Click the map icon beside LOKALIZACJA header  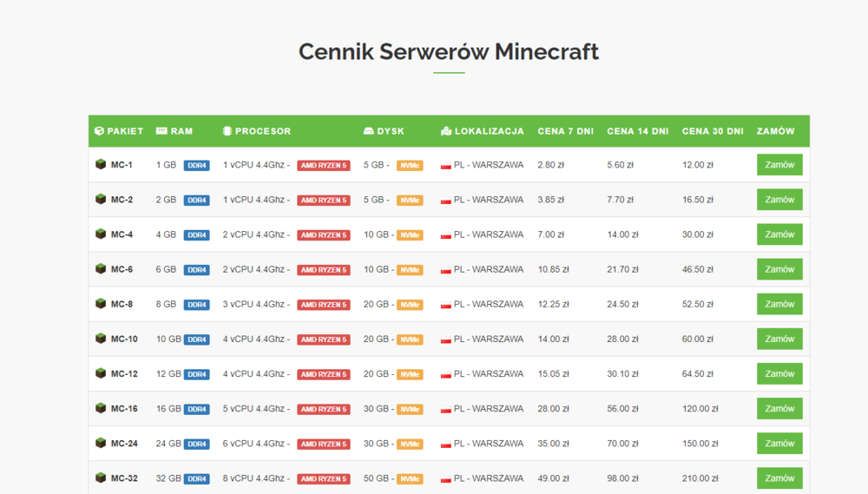446,131
